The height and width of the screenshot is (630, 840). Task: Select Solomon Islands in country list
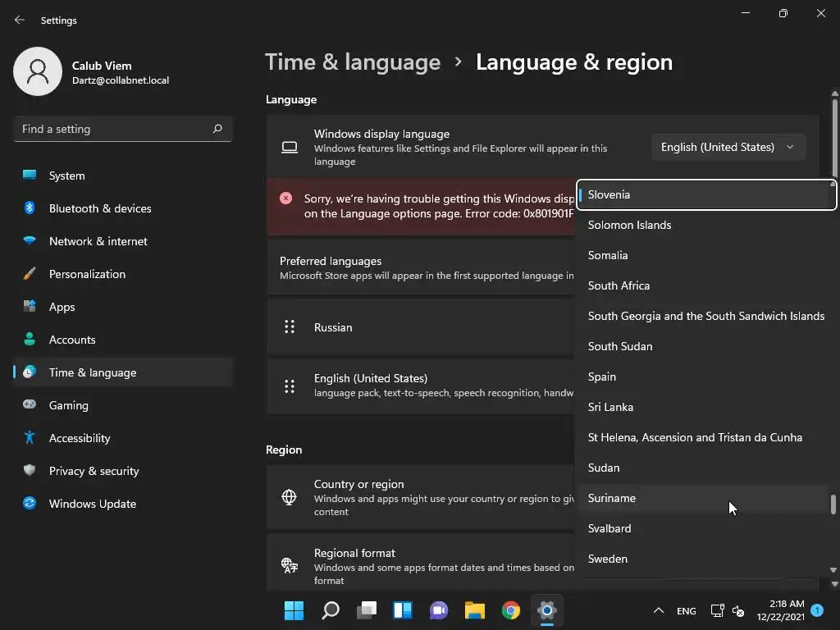pos(704,225)
